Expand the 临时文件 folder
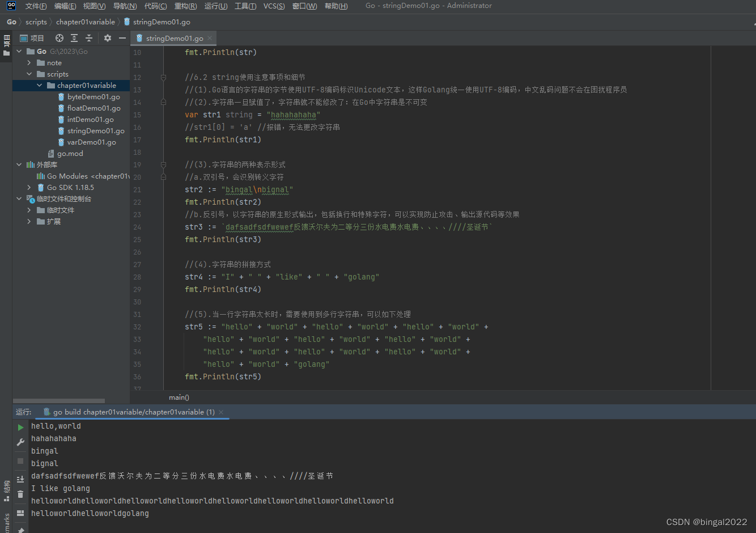 (x=29, y=210)
